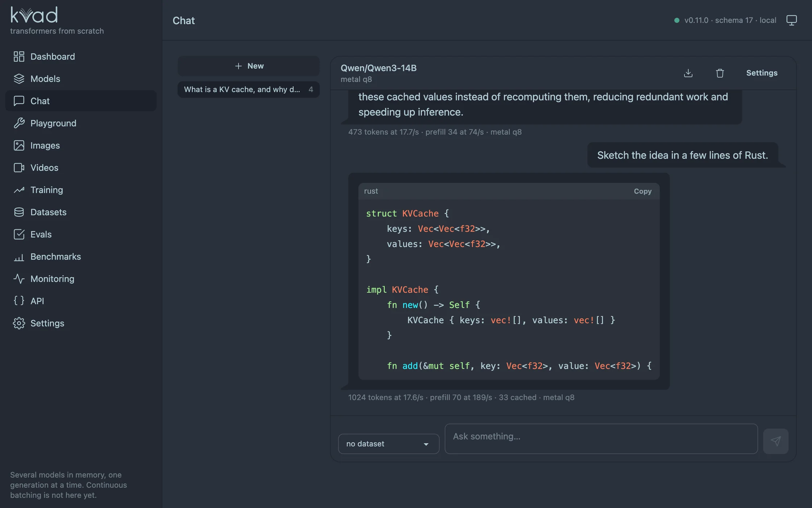Click the Videos camera icon
Image resolution: width=812 pixels, height=508 pixels.
[19, 168]
